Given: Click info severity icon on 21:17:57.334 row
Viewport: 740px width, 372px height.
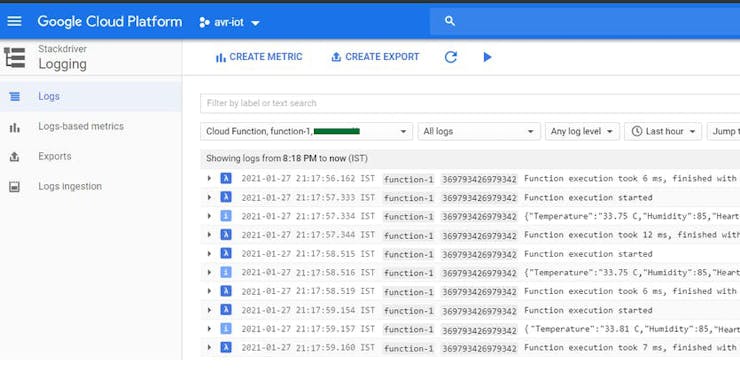Looking at the screenshot, I should click(226, 216).
